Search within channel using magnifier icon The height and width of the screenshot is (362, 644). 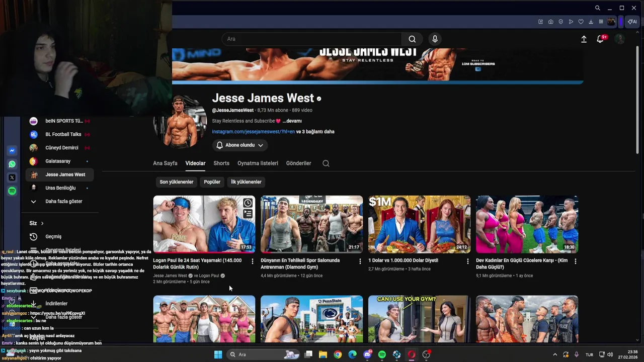point(326,163)
